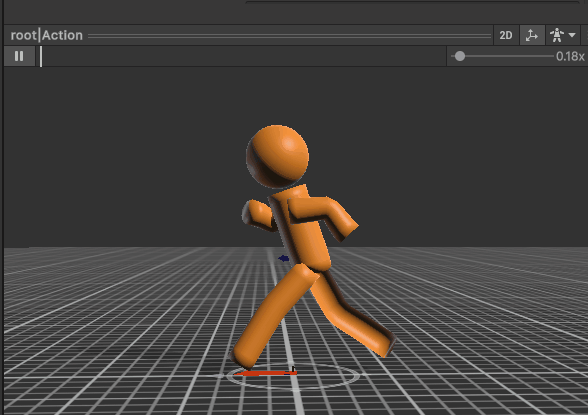The height and width of the screenshot is (415, 588).
Task: Click the white timeline playhead marker
Action: pyautogui.click(x=41, y=57)
